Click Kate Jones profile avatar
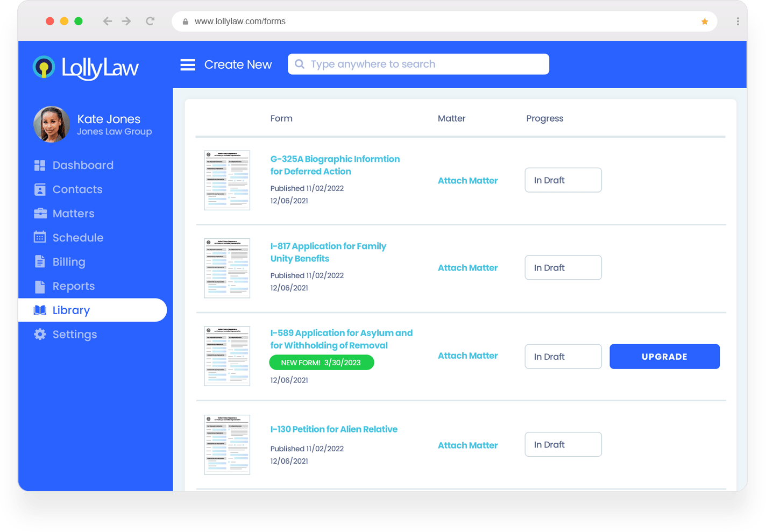The width and height of the screenshot is (766, 532). (52, 124)
